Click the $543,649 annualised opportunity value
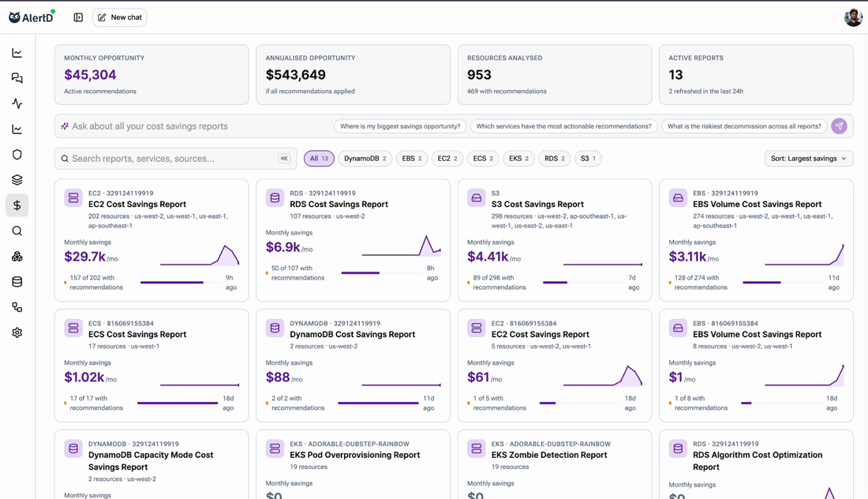This screenshot has height=499, width=868. click(x=296, y=75)
